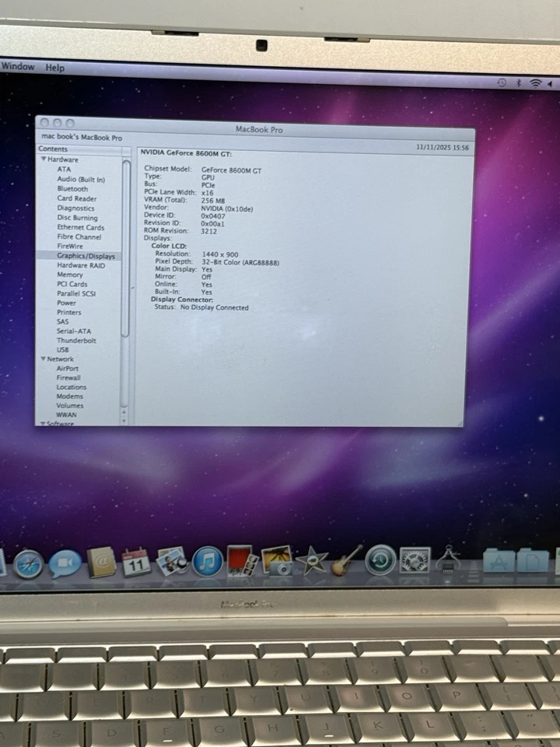Select Serial-ATA entry

pyautogui.click(x=74, y=331)
